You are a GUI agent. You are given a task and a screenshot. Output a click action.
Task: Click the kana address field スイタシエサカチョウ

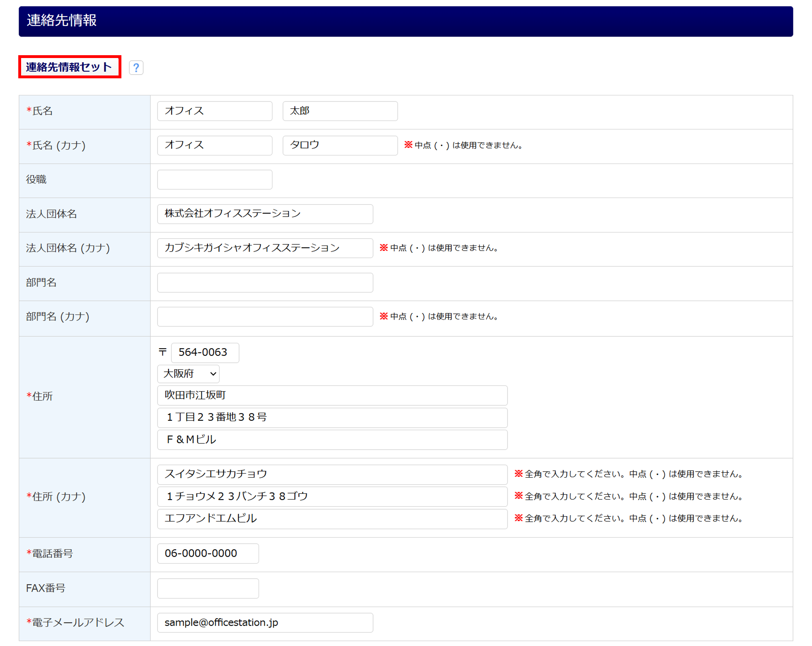pos(332,474)
